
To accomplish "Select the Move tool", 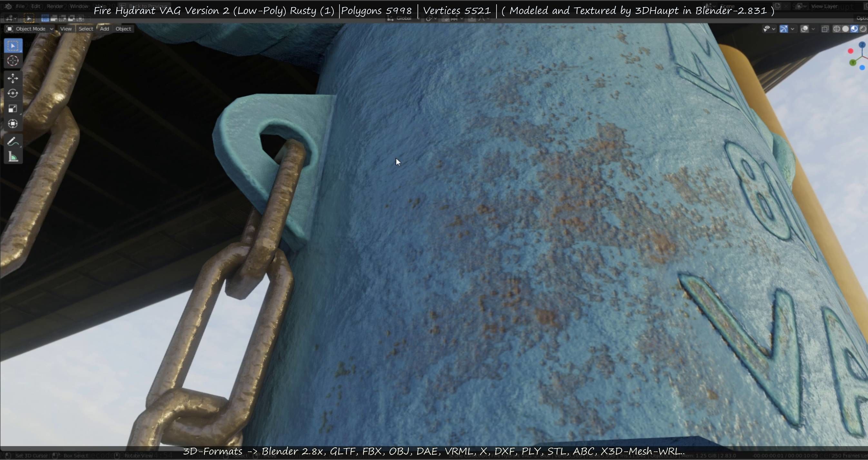I will [x=13, y=78].
